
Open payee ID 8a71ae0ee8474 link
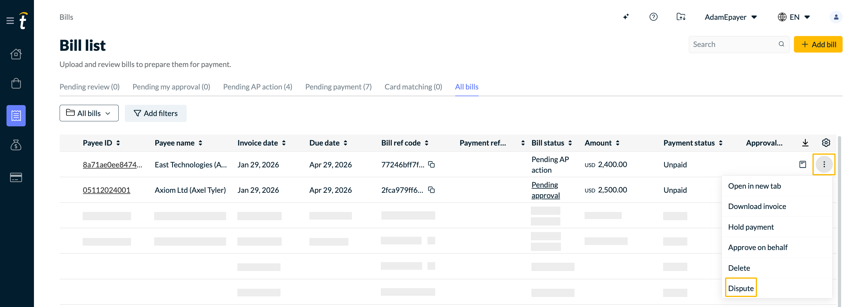(112, 164)
